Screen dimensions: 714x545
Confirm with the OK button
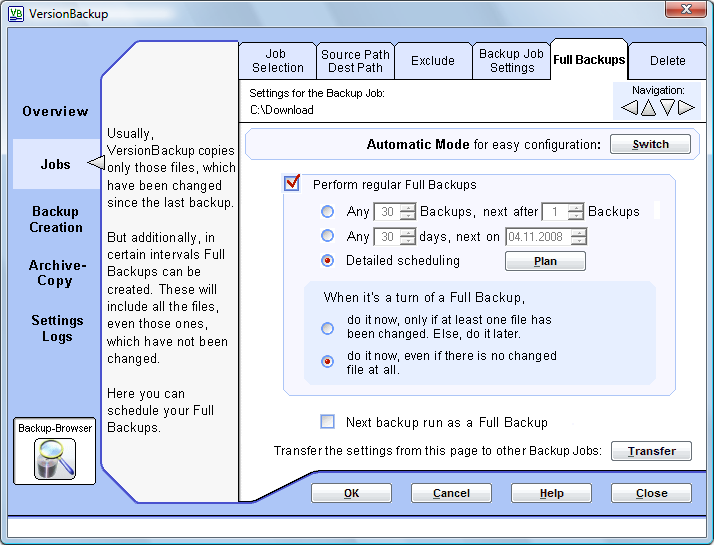pos(351,493)
